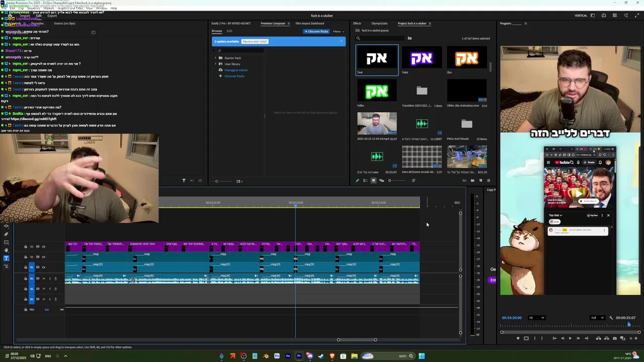Screen dimensions: 644x362
Task: Click the Extract button in Program monitor
Action: pyautogui.click(x=607, y=338)
